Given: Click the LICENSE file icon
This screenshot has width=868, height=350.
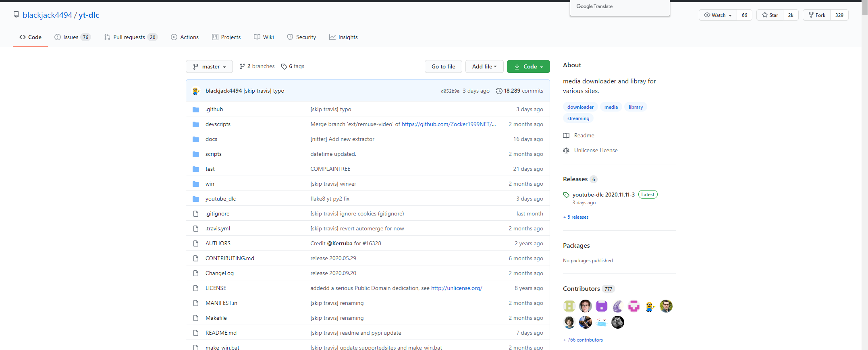Looking at the screenshot, I should coord(196,288).
